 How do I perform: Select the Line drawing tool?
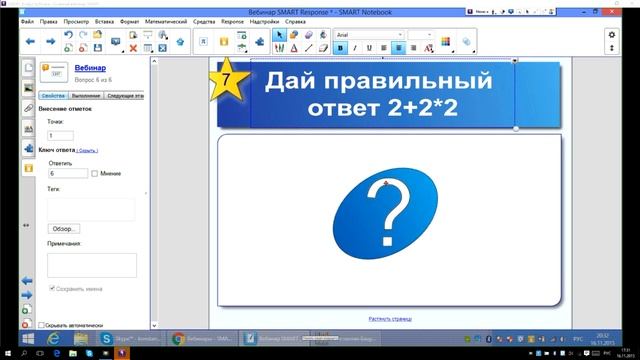tap(309, 48)
